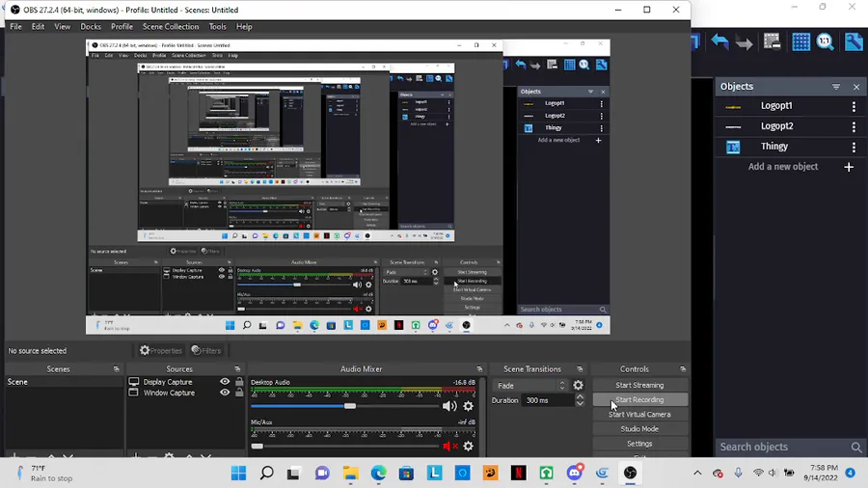The width and height of the screenshot is (868, 488).
Task: Toggle the lock on Display Capture
Action: [x=239, y=382]
